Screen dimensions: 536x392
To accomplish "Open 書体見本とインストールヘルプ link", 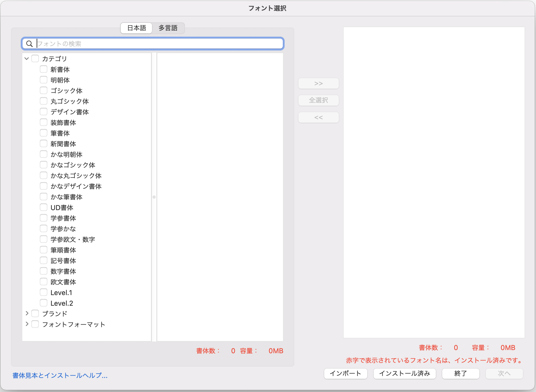I will tap(60, 375).
